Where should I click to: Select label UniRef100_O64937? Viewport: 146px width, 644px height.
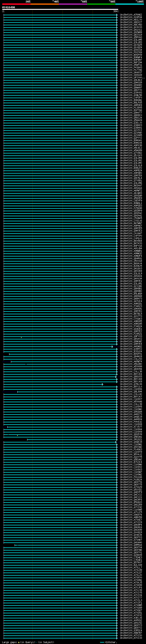tap(131, 72)
